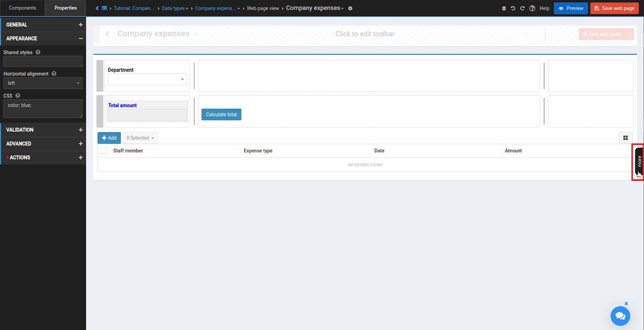Click the Save and close button
The height and width of the screenshot is (330, 644).
click(x=602, y=34)
